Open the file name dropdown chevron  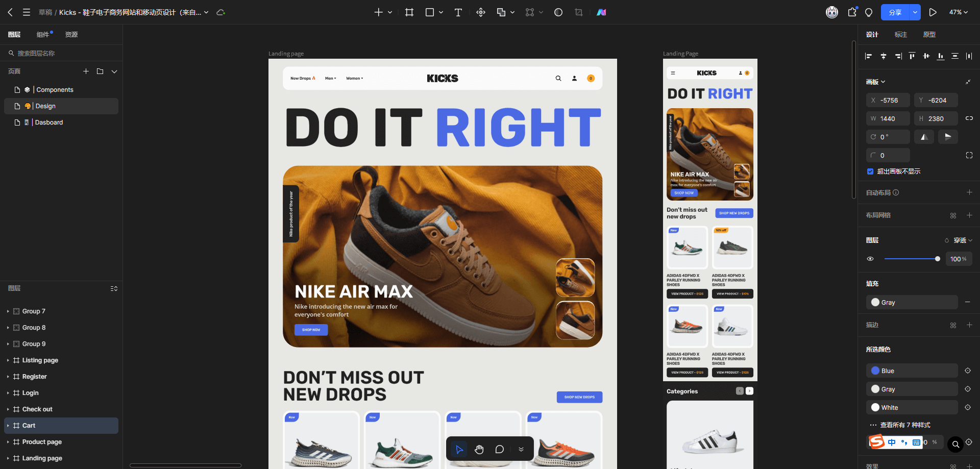pos(206,12)
